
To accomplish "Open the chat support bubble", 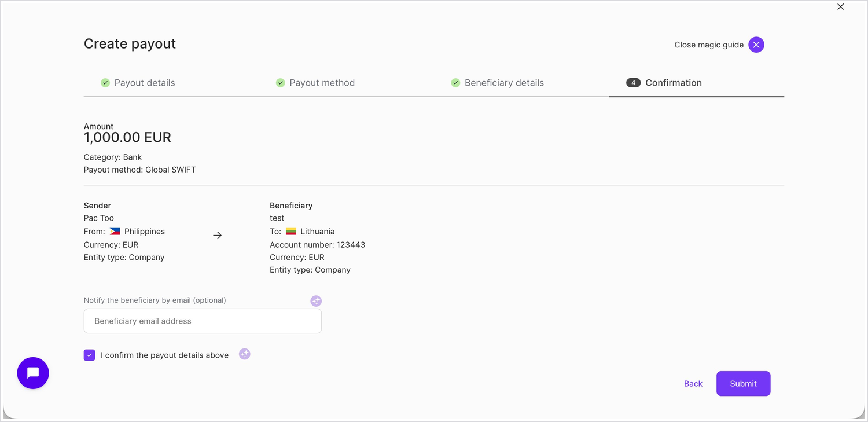I will [x=33, y=373].
